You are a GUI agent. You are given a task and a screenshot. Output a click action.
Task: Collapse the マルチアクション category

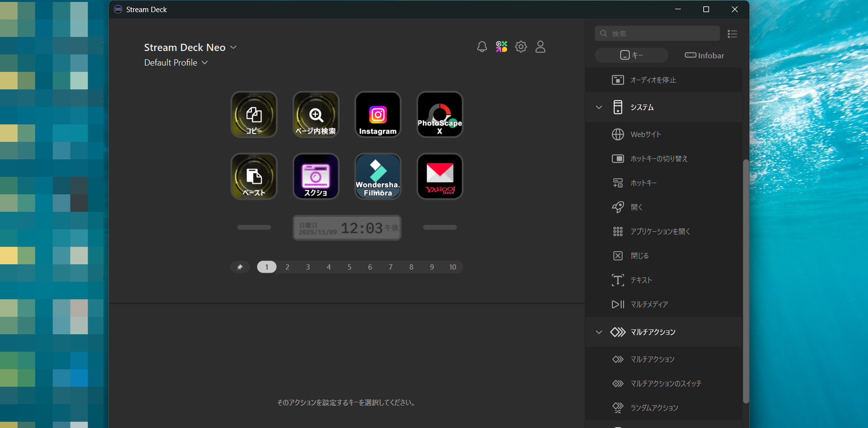599,332
